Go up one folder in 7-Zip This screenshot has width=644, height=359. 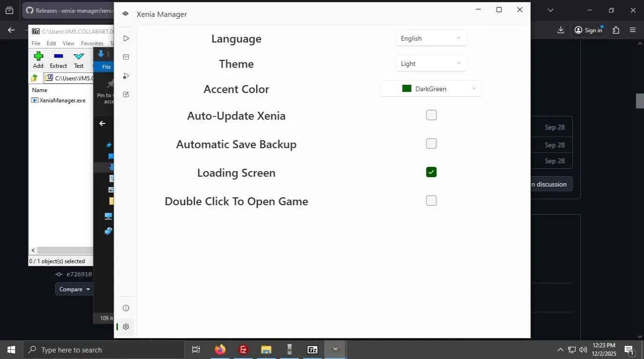pyautogui.click(x=35, y=78)
